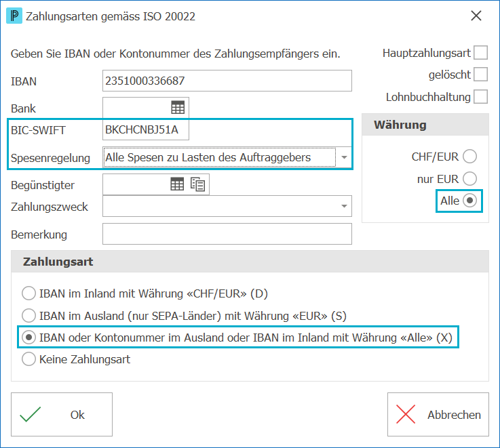Click the Zahlungsart section header
500x448 pixels.
(x=250, y=262)
